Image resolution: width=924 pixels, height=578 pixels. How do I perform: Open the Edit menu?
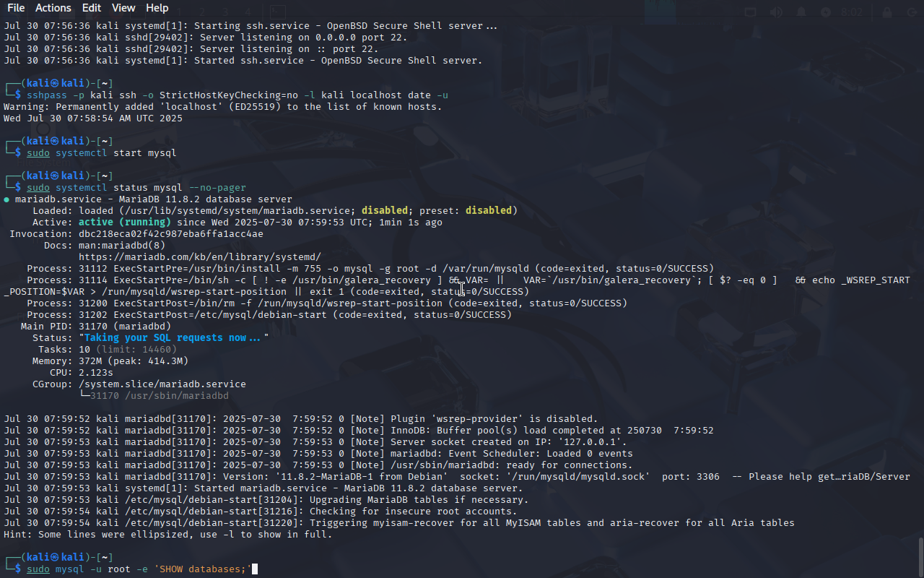click(x=92, y=8)
